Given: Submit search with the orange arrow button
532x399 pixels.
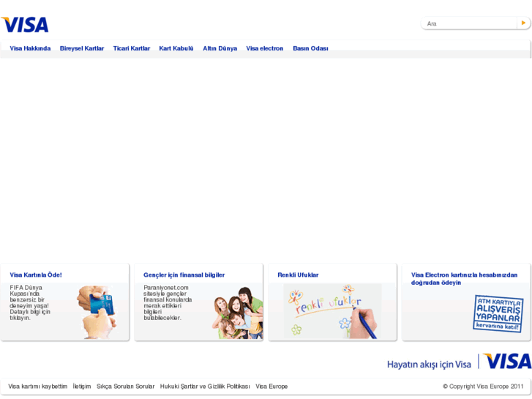Looking at the screenshot, I should click(523, 23).
